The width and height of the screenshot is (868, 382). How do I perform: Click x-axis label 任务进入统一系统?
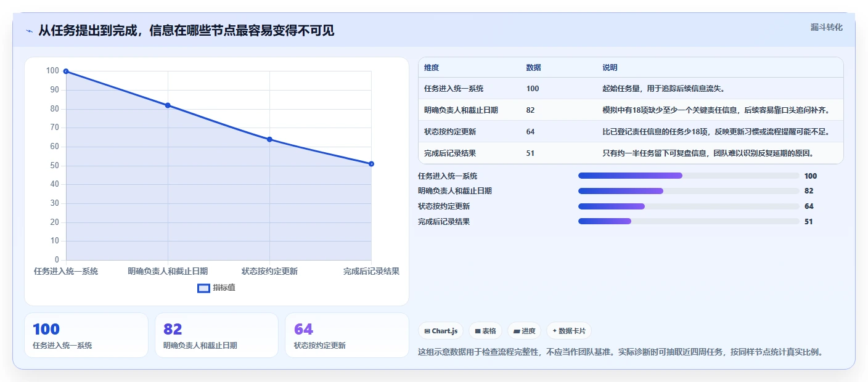click(66, 271)
